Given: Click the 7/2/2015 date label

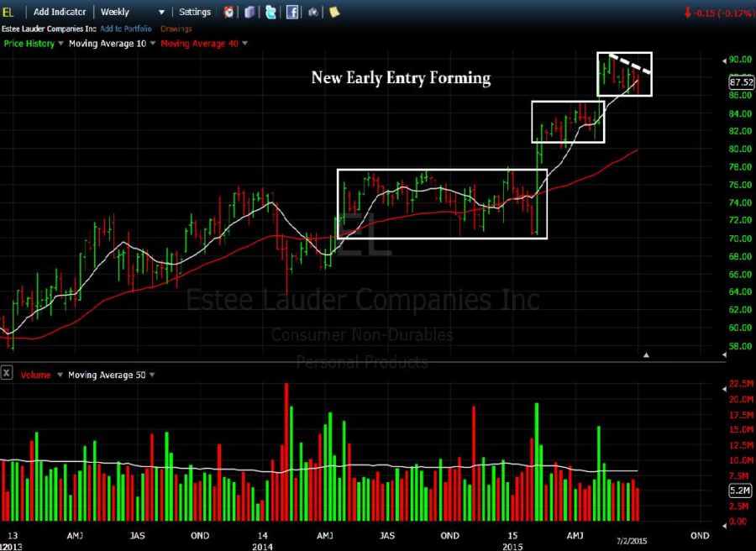Looking at the screenshot, I should click(632, 541).
